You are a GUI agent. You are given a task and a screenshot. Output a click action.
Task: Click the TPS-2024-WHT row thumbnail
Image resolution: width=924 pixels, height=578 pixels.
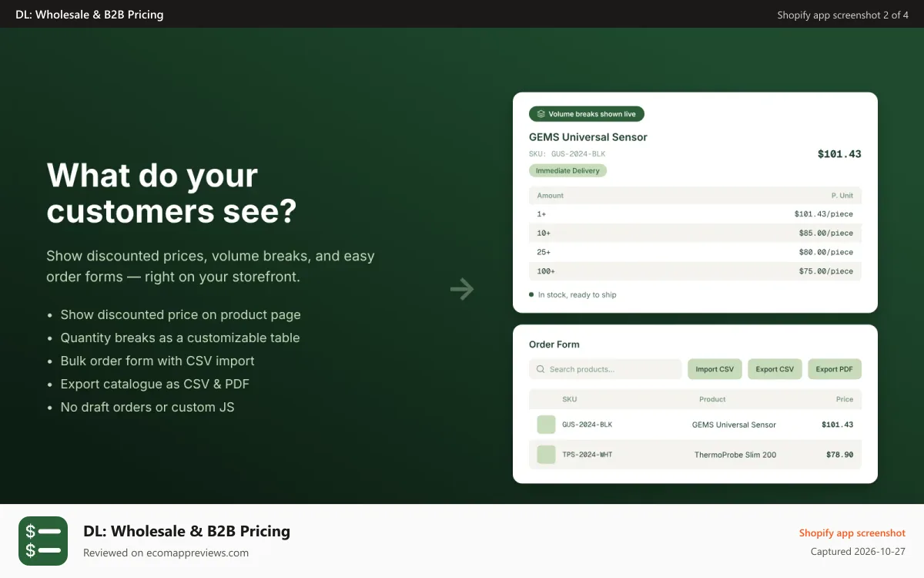point(546,455)
